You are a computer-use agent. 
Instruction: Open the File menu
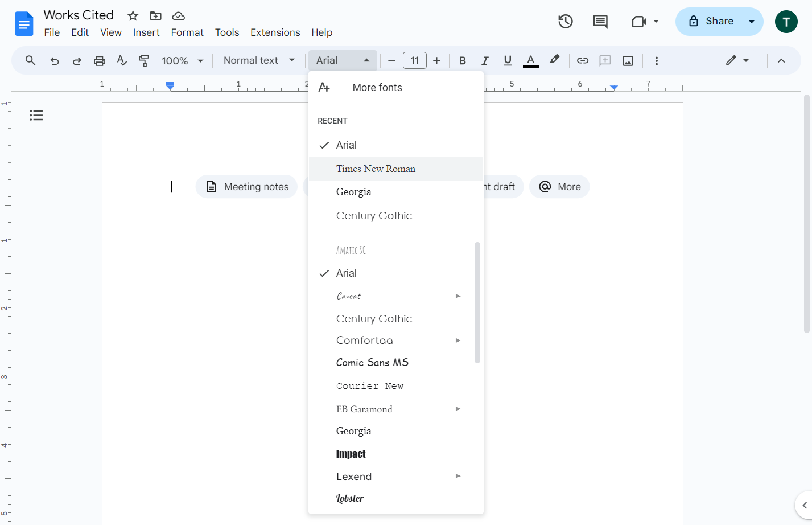[x=52, y=32]
